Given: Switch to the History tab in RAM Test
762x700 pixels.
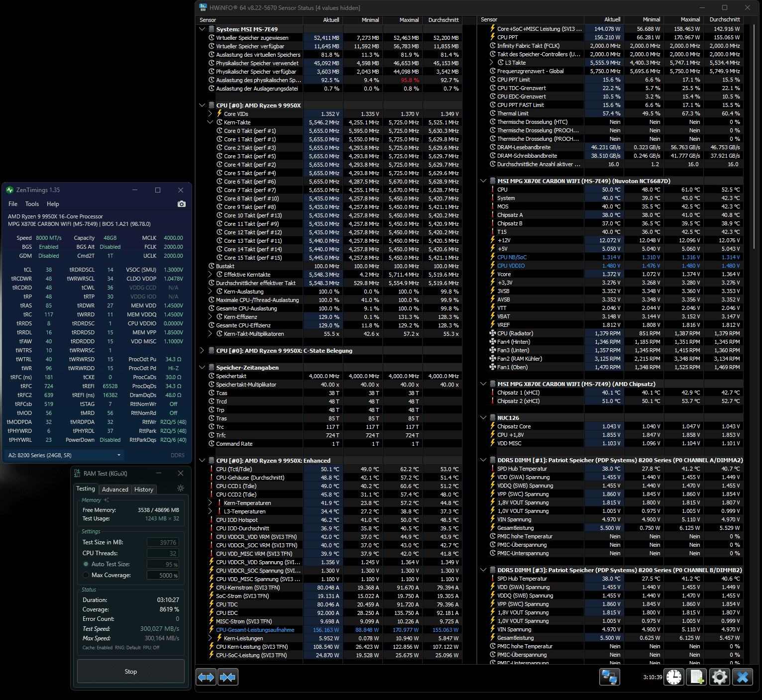Looking at the screenshot, I should coord(144,490).
